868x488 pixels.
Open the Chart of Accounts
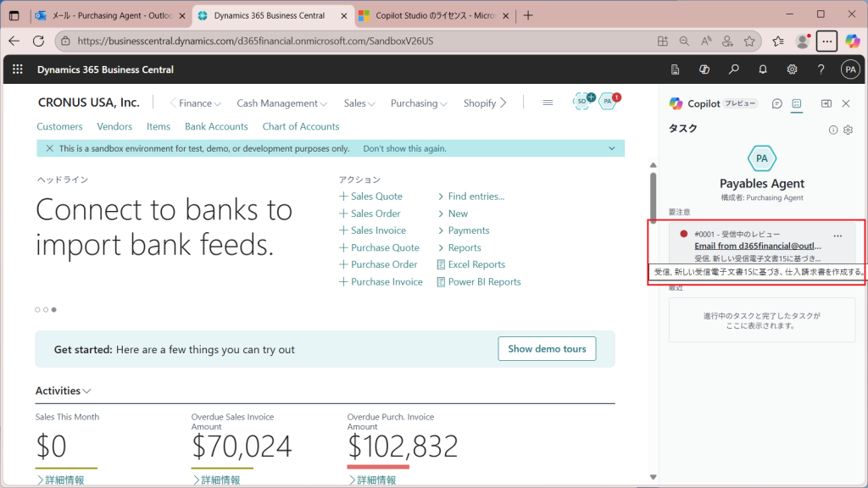(x=301, y=126)
